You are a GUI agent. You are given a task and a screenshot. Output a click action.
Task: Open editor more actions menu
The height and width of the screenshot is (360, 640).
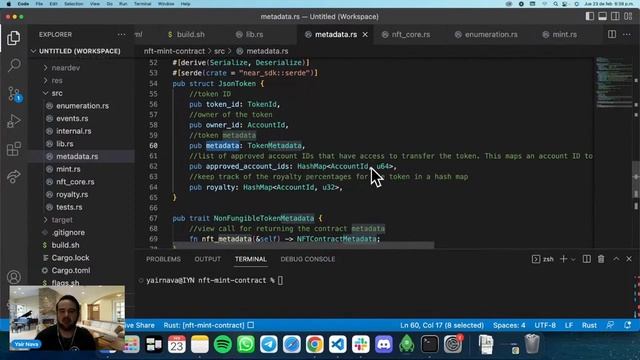(627, 34)
